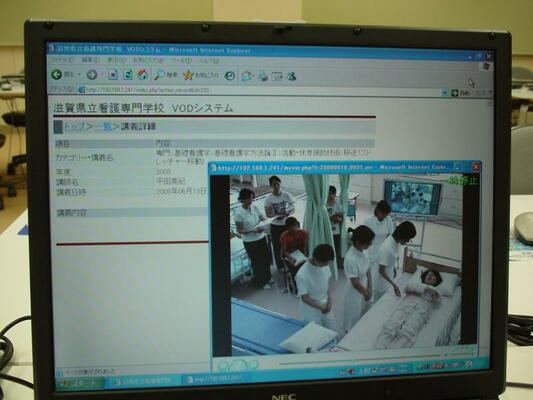Click the Forward navigation arrow
Image resolution: width=533 pixels, height=400 pixels.
[x=92, y=75]
